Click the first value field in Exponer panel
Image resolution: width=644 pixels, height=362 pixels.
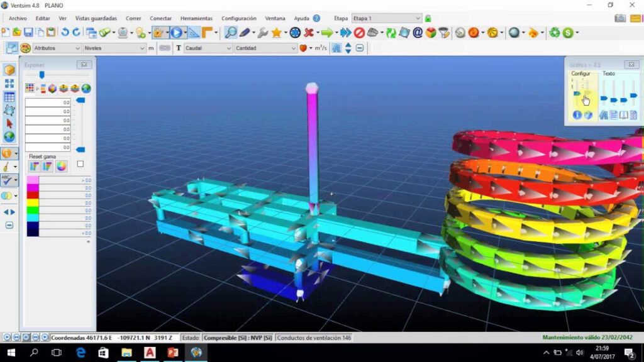[48, 102]
